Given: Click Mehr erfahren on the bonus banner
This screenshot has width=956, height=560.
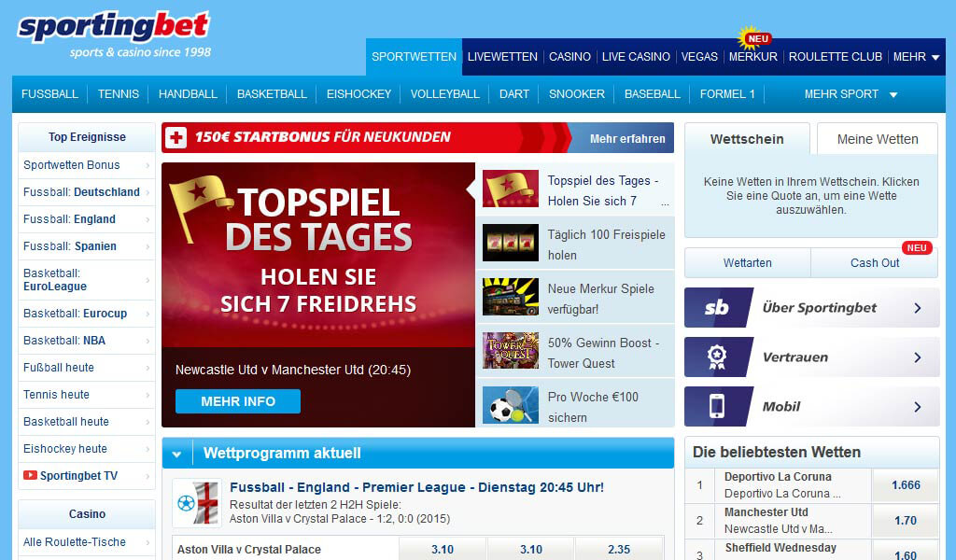Looking at the screenshot, I should [627, 138].
